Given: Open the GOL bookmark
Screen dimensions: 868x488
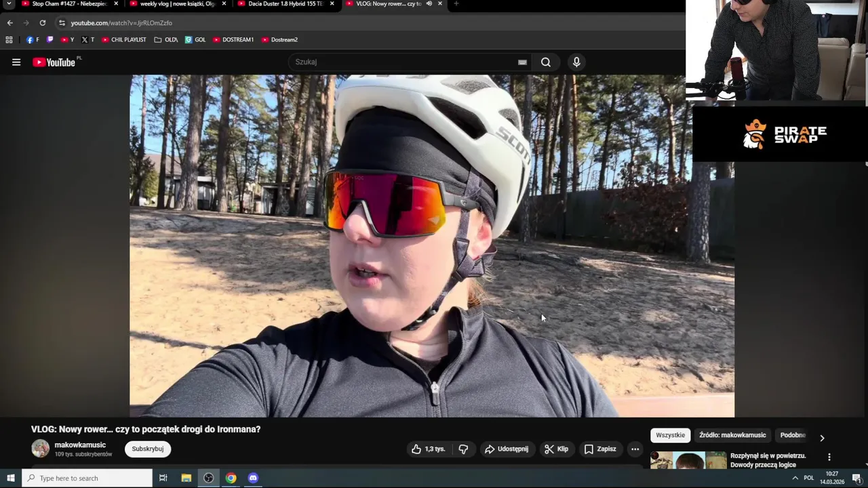Looking at the screenshot, I should click(x=195, y=40).
